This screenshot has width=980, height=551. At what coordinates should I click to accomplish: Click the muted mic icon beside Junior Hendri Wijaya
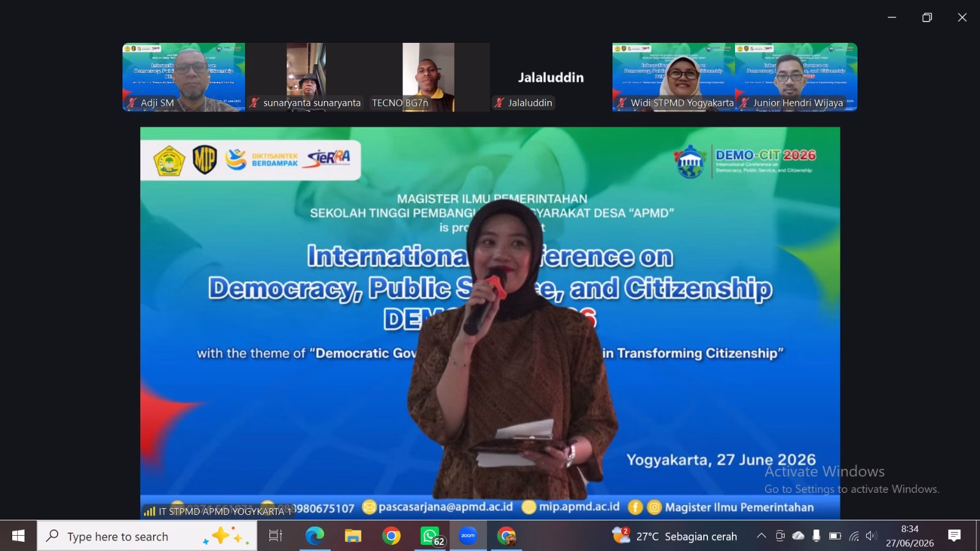[x=744, y=103]
